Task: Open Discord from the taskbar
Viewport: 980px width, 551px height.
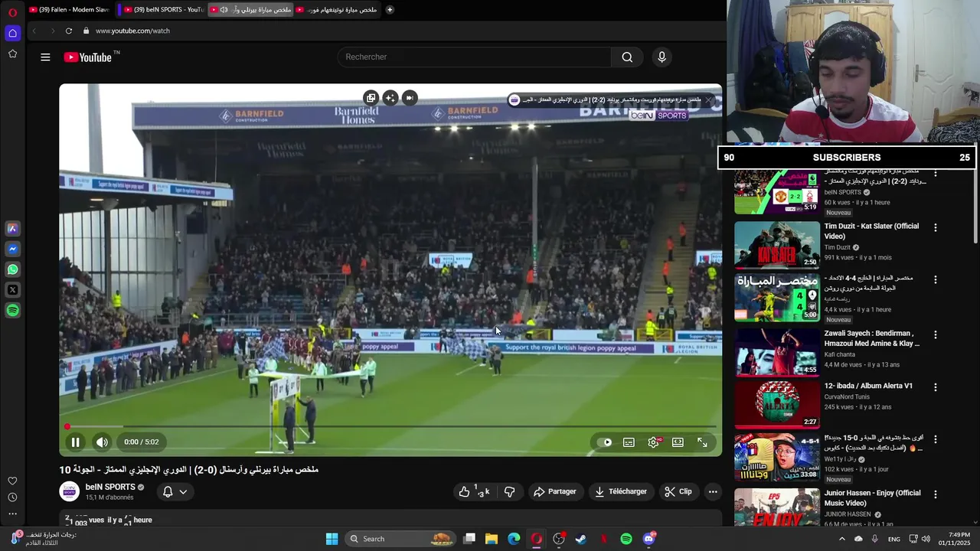Action: [x=649, y=539]
